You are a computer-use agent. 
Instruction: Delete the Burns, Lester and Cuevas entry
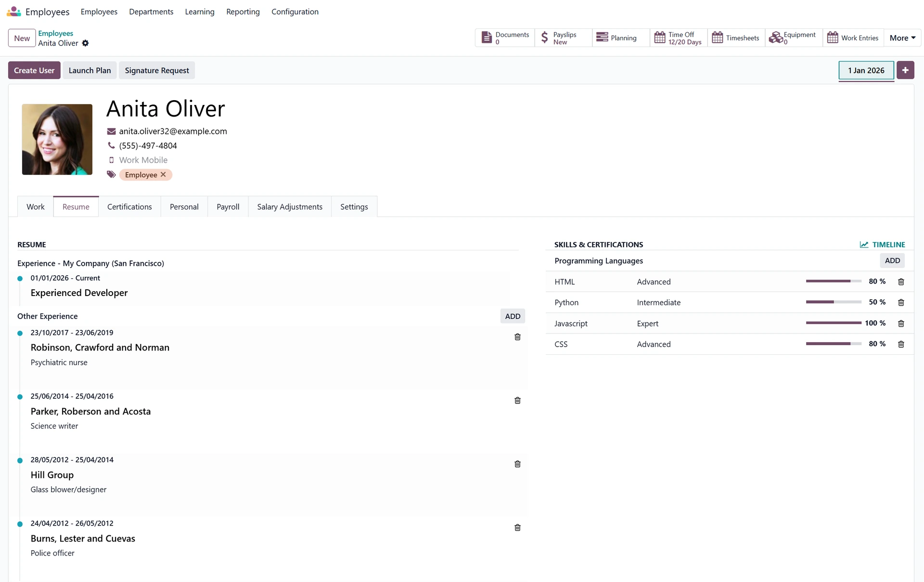[517, 528]
